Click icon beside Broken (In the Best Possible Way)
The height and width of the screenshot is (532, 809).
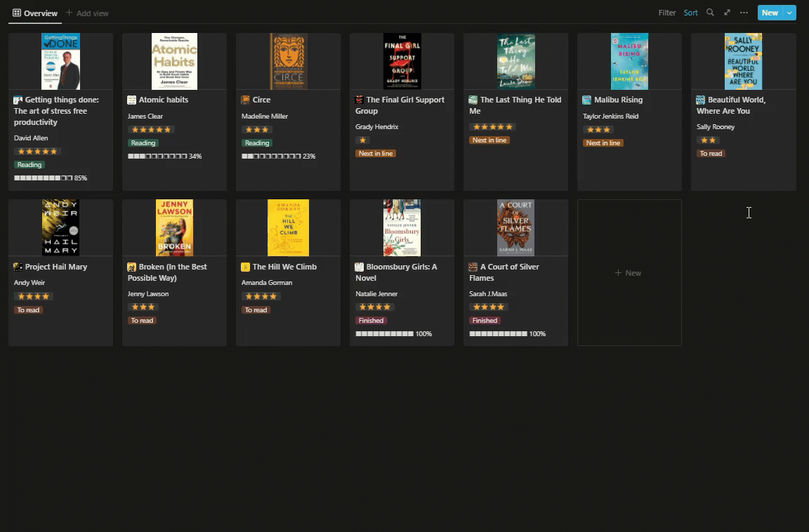(131, 267)
